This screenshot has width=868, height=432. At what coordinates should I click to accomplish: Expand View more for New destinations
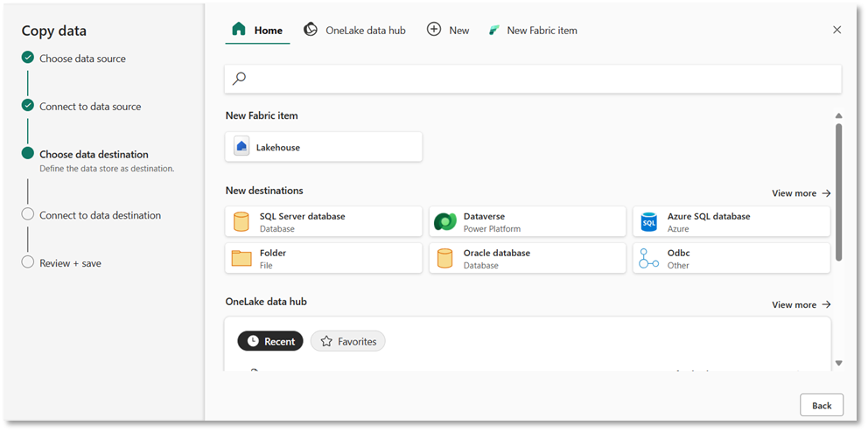click(x=801, y=193)
